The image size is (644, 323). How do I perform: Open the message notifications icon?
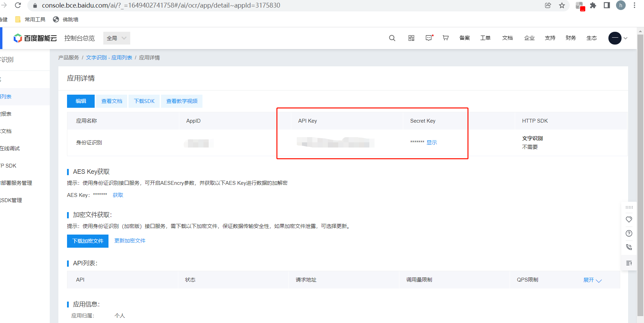(x=429, y=38)
